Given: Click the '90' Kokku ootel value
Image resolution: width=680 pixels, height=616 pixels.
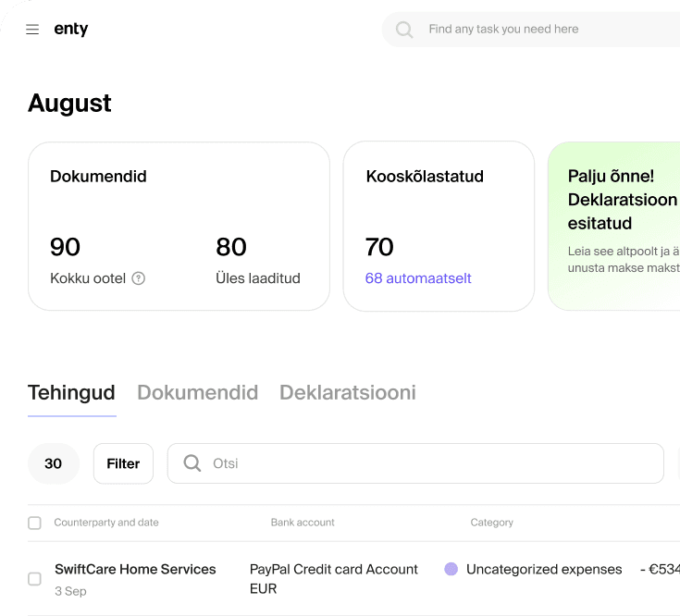Looking at the screenshot, I should [65, 247].
